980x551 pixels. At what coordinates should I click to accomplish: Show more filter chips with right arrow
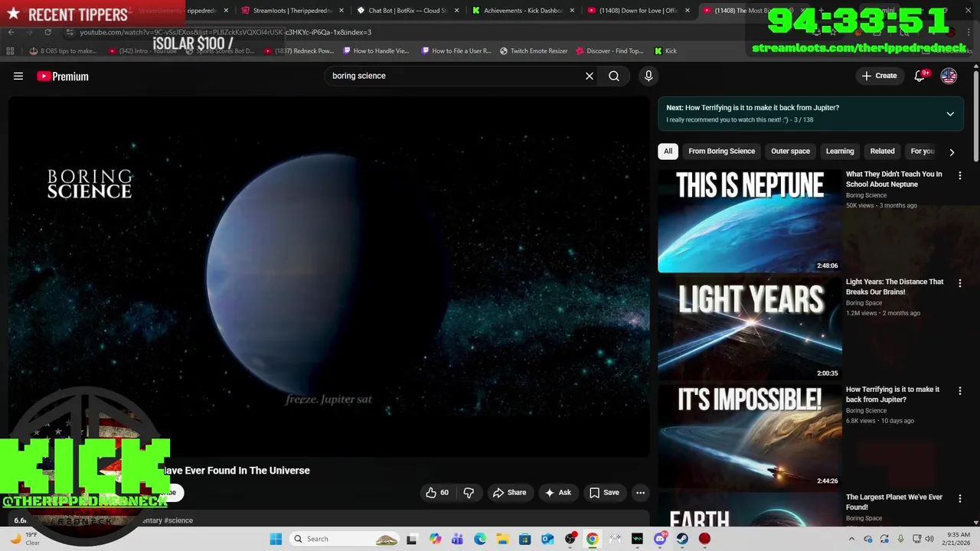click(x=952, y=152)
